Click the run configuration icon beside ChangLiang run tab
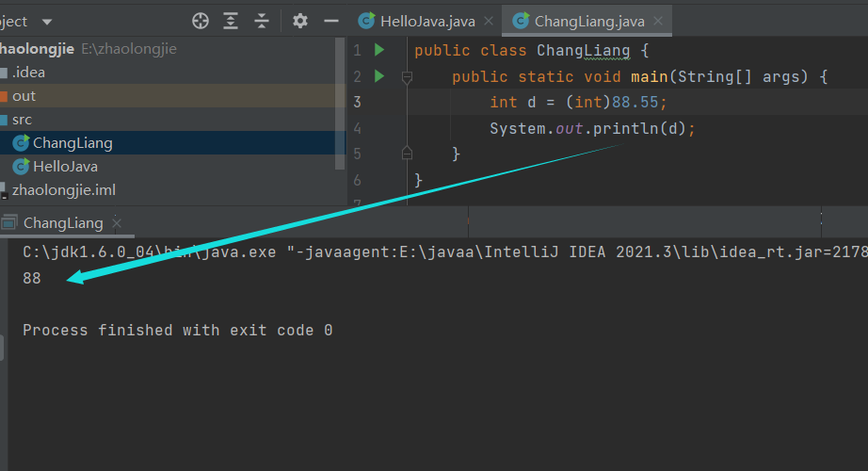The image size is (868, 471). coord(8,222)
